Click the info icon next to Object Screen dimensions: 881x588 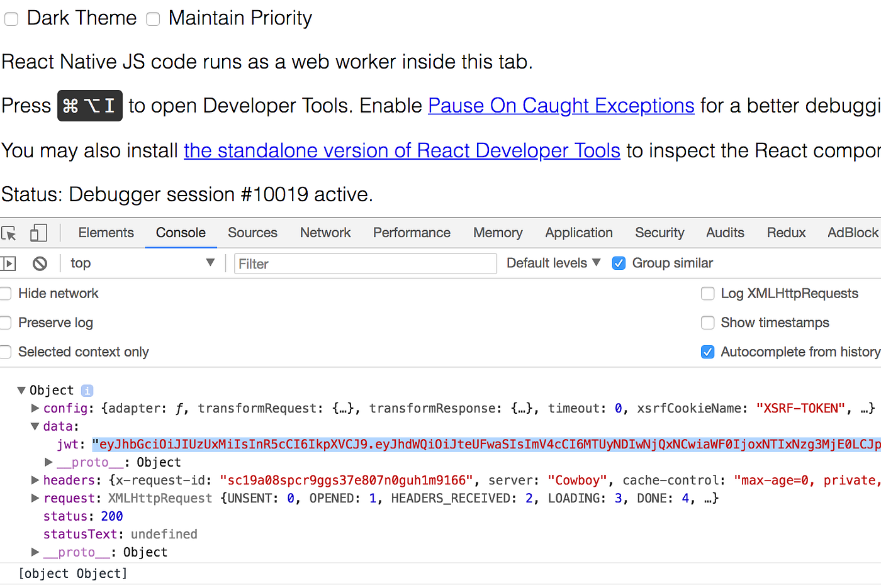coord(87,391)
